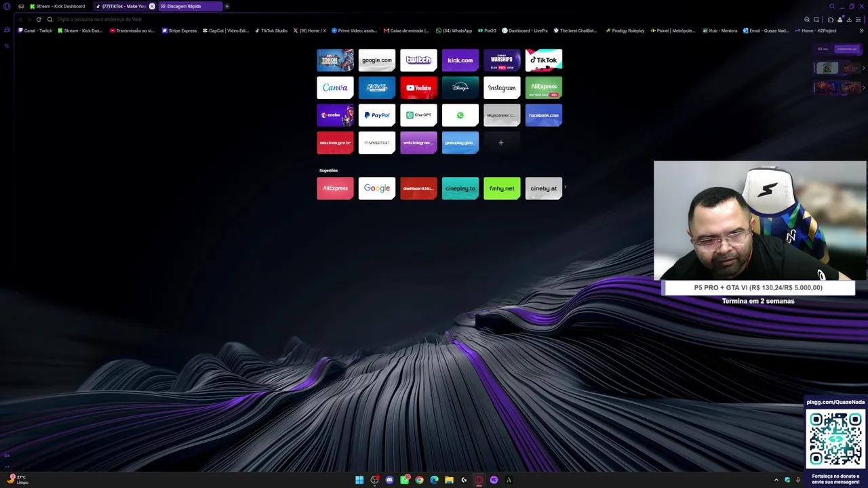Select the Discagem Rápida tab
Viewport: 868px width, 488px height.
pyautogui.click(x=190, y=6)
